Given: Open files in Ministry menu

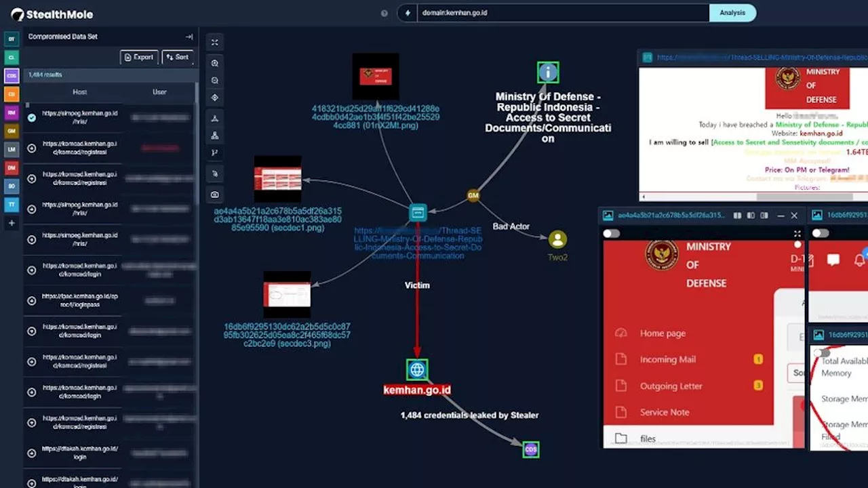Looking at the screenshot, I should coord(648,439).
